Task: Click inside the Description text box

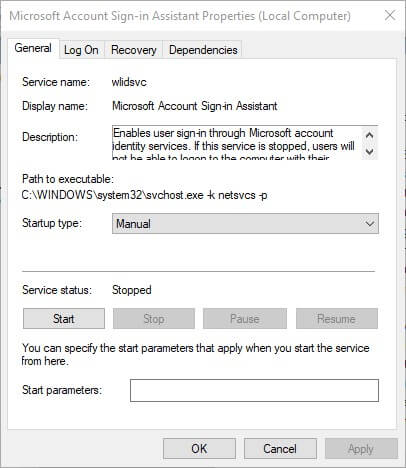Action: tap(237, 143)
